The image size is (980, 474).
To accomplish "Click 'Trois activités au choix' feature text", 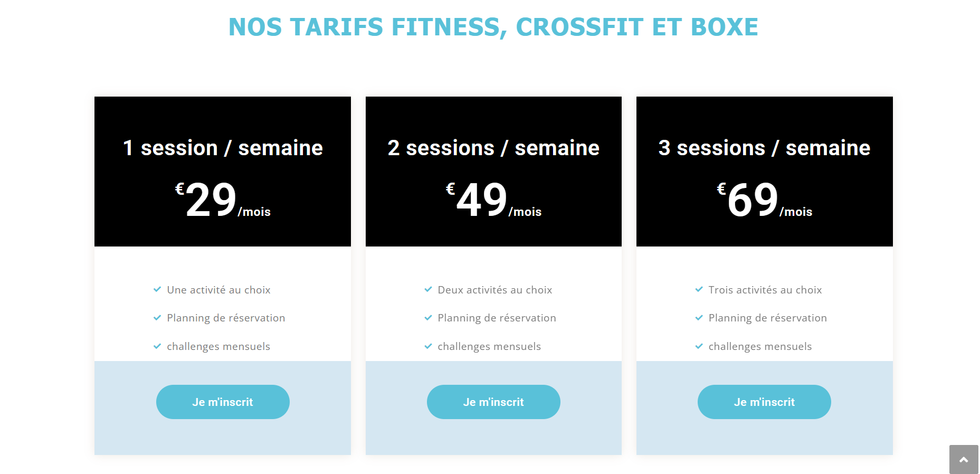I will [765, 290].
